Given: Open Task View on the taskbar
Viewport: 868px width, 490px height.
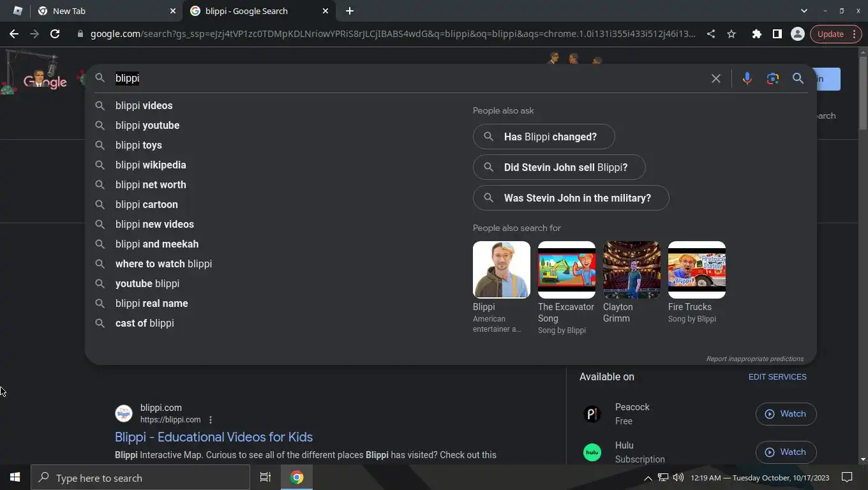Looking at the screenshot, I should pyautogui.click(x=266, y=477).
